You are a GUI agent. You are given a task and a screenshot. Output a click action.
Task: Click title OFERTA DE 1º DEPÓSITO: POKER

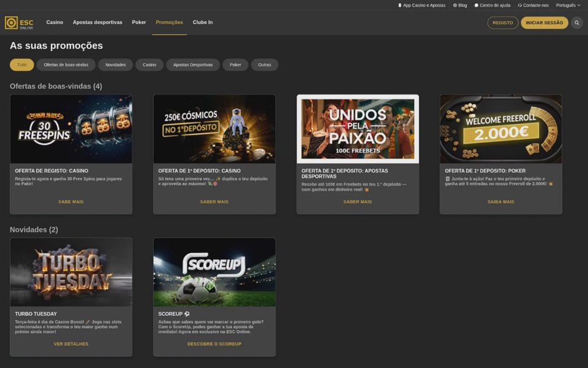(x=485, y=171)
